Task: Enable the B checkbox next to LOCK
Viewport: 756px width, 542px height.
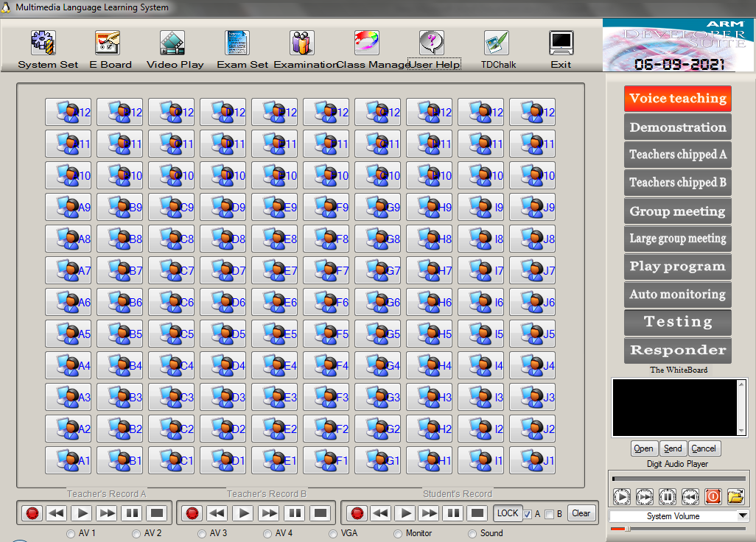Action: point(550,514)
